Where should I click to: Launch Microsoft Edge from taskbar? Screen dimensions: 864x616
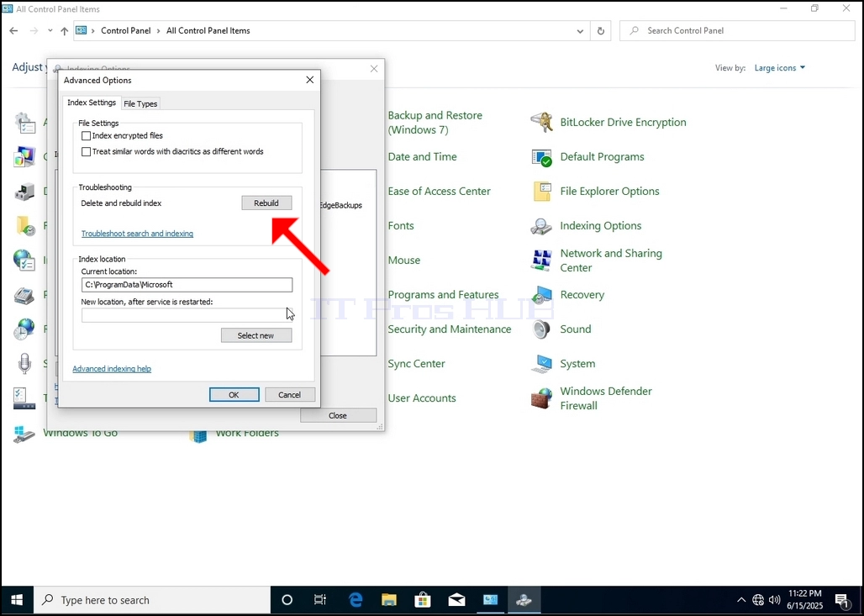point(356,600)
